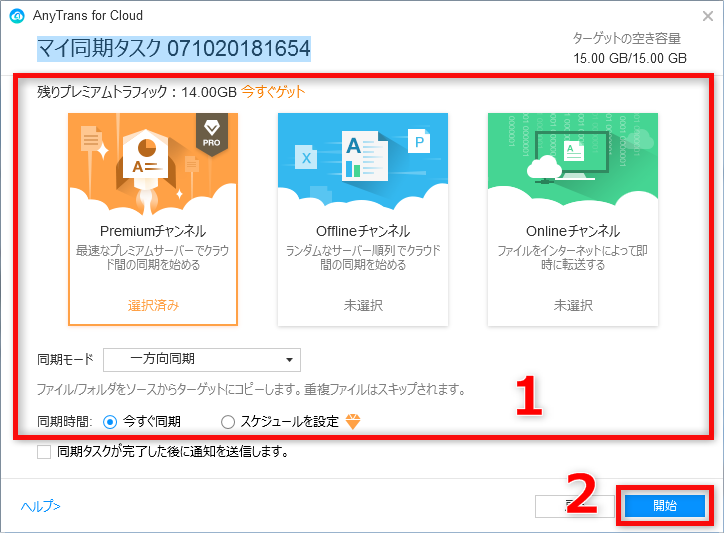This screenshot has height=533, width=724.
Task: Click the AnyTrans for Cloud logo icon
Action: [x=17, y=16]
